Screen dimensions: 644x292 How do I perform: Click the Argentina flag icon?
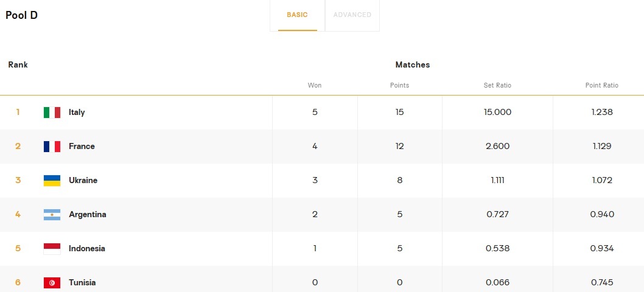click(52, 215)
